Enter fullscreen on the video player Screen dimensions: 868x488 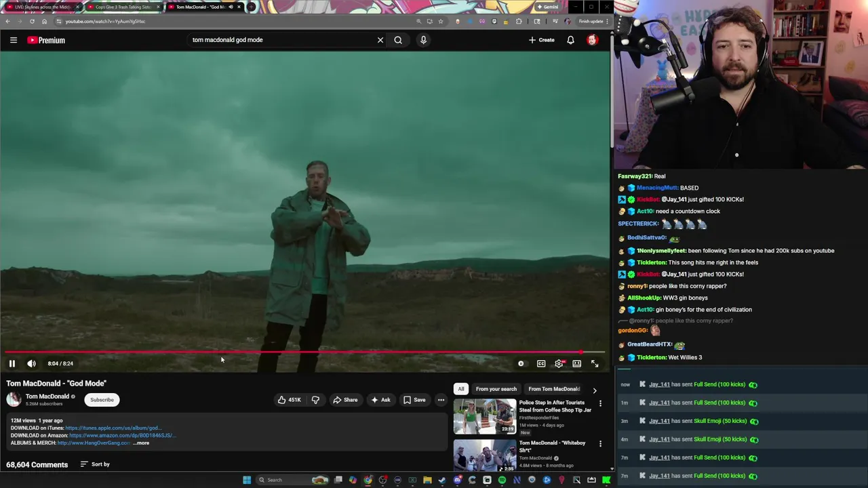click(x=595, y=363)
